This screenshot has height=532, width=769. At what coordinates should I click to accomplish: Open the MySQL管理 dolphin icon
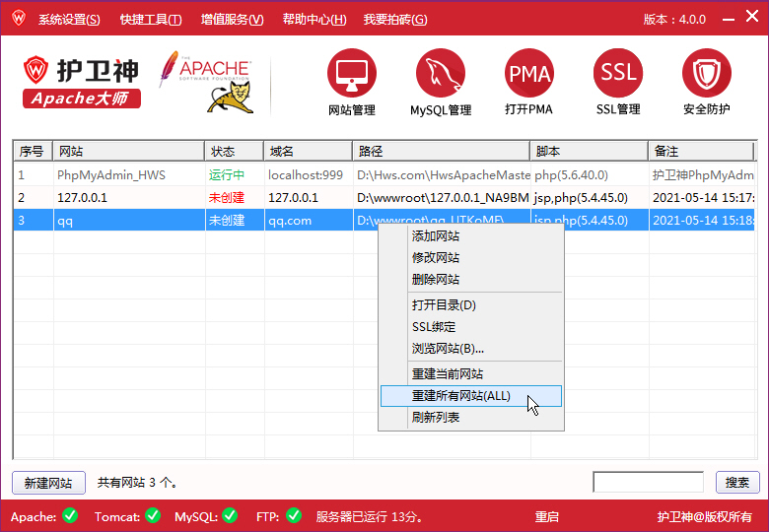click(441, 74)
